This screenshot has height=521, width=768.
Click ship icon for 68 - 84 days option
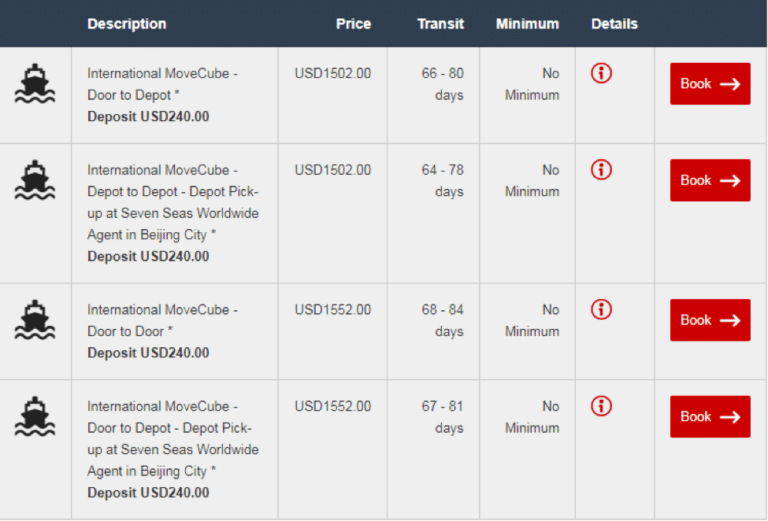point(35,320)
